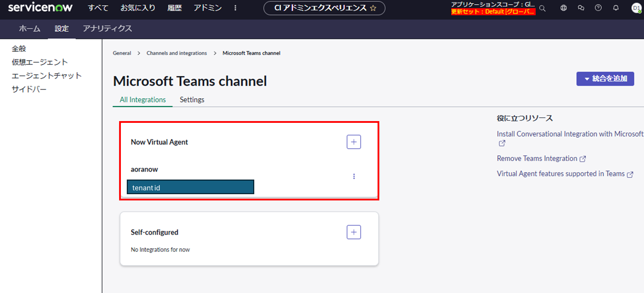The image size is (644, 293).
Task: Open the アドミン menu
Action: pos(208,8)
